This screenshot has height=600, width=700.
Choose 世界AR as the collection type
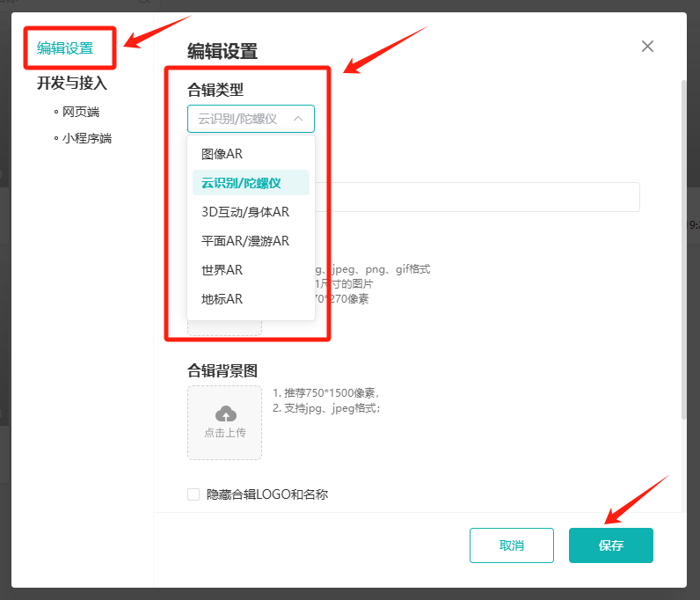tap(222, 270)
